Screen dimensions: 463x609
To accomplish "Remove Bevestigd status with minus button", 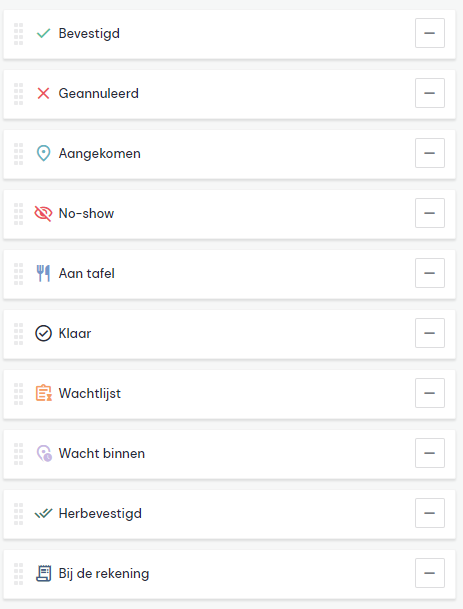I will coord(430,33).
